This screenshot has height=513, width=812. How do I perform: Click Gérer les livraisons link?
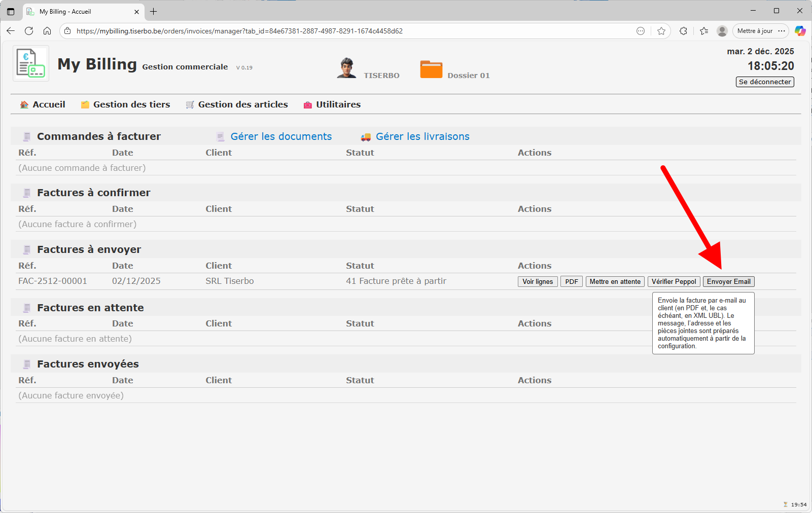coord(422,136)
